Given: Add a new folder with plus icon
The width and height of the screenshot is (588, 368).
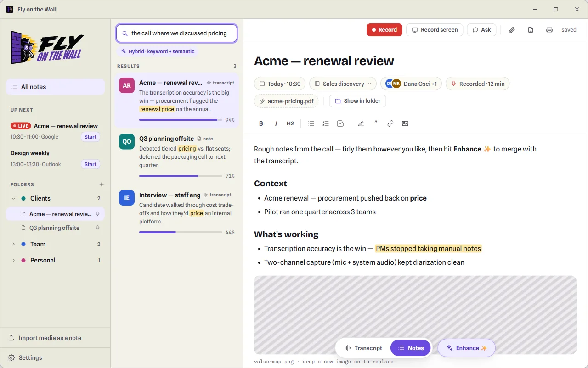Looking at the screenshot, I should (102, 184).
